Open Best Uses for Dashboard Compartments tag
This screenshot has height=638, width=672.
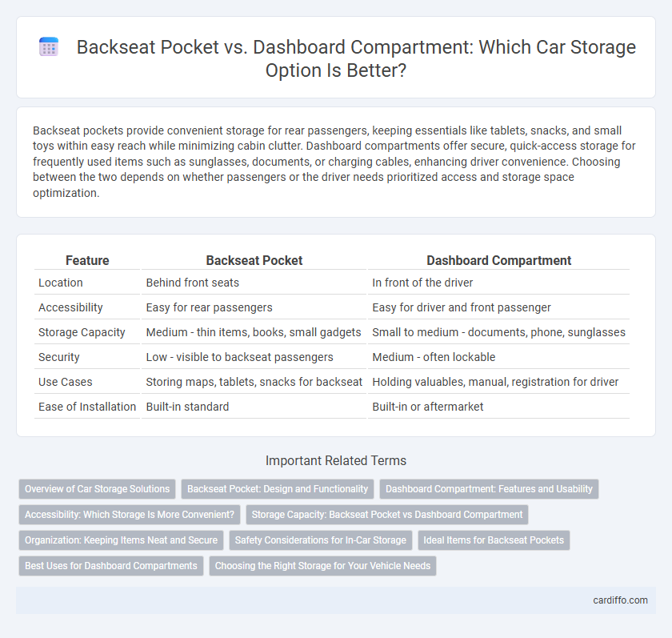pos(111,566)
